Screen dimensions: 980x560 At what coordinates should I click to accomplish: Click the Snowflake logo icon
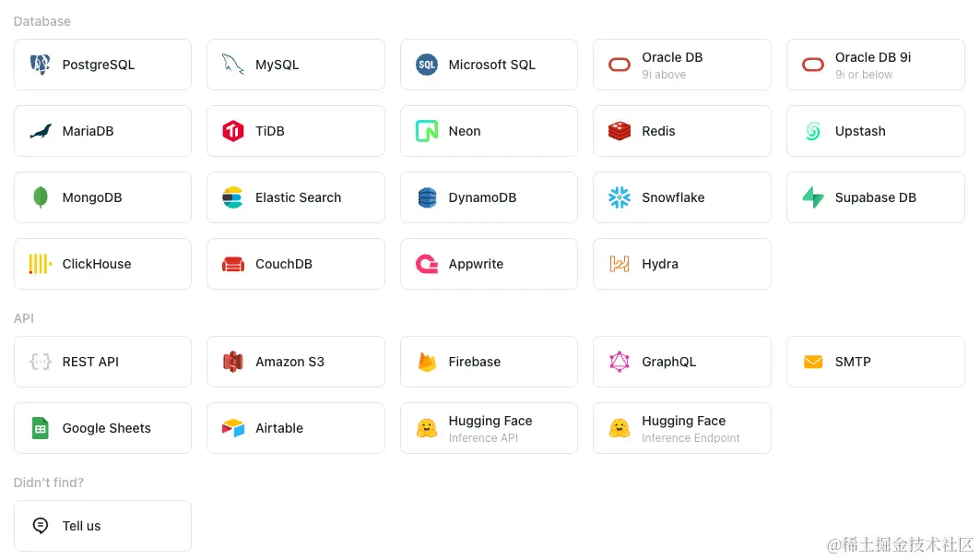click(620, 197)
